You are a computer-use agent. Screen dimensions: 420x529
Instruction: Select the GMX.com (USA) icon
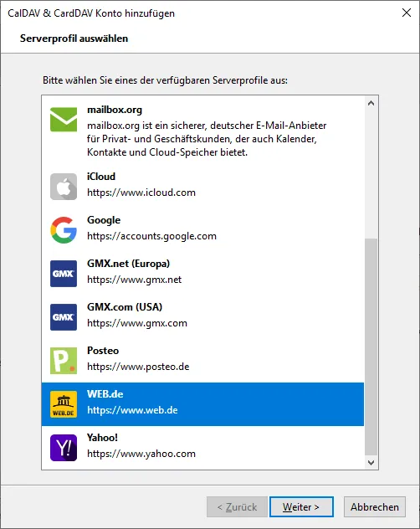point(64,317)
